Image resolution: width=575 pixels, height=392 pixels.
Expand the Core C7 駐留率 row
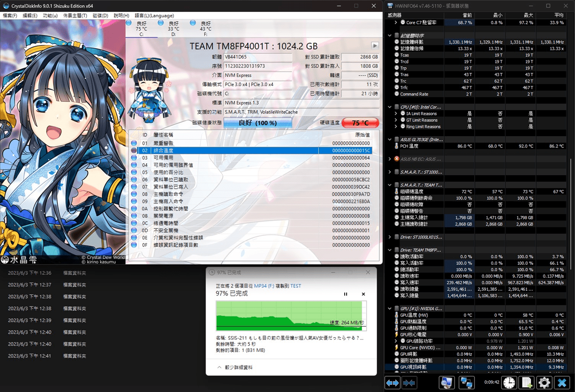[x=396, y=22]
